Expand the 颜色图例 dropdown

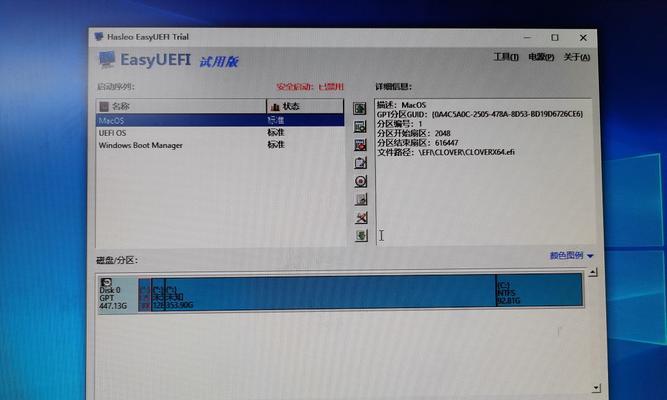pyautogui.click(x=571, y=255)
